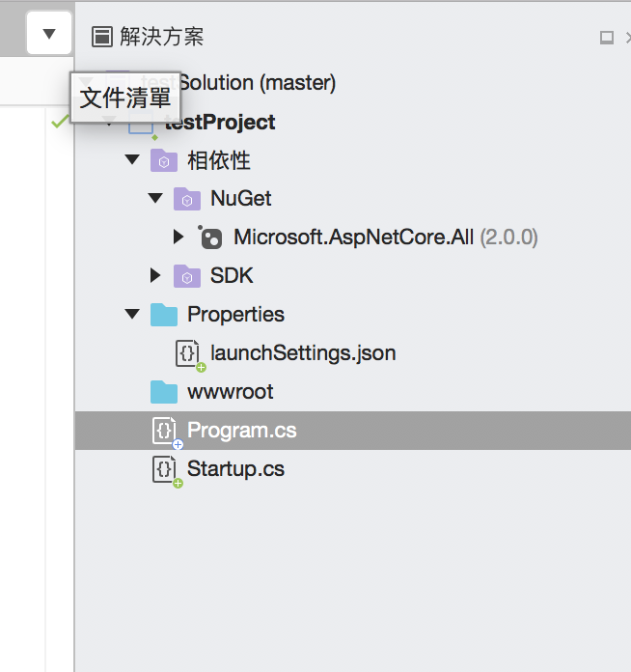Viewport: 631px width, 672px height.
Task: Open the Startup.cs file
Action: point(235,469)
